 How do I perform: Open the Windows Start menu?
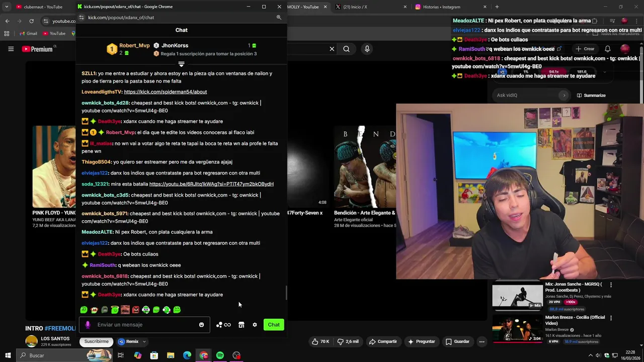[x=8, y=355]
